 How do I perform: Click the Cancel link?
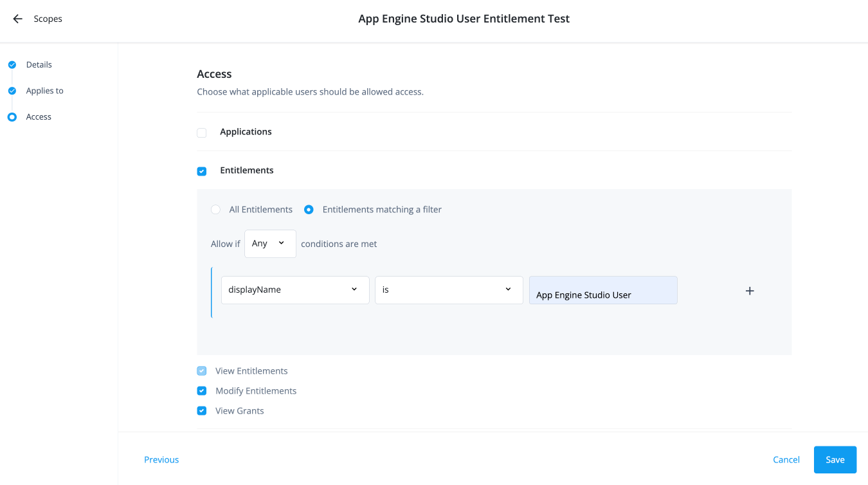pyautogui.click(x=786, y=460)
